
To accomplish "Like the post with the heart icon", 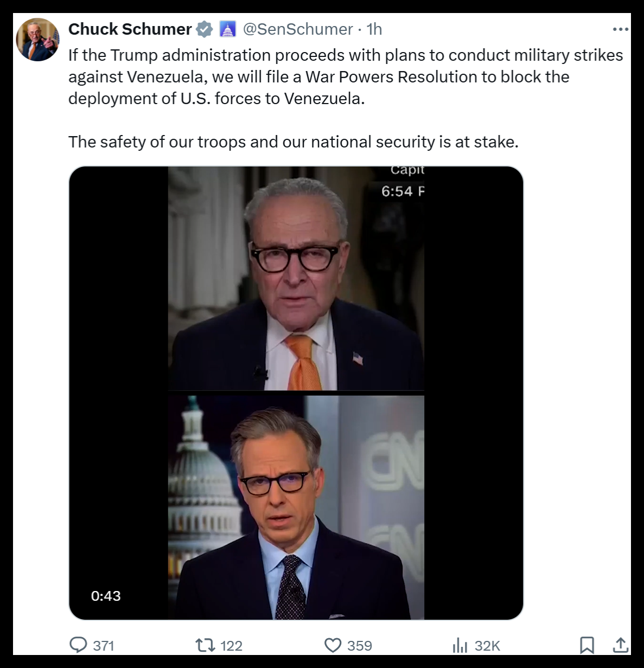I will [333, 645].
